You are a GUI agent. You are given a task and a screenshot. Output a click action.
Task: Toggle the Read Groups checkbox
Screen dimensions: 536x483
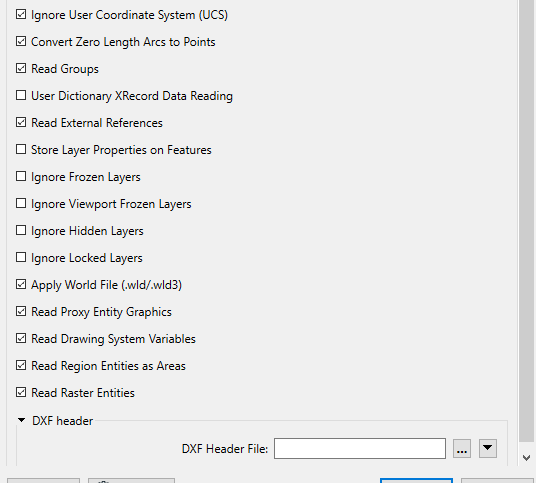coord(21,68)
